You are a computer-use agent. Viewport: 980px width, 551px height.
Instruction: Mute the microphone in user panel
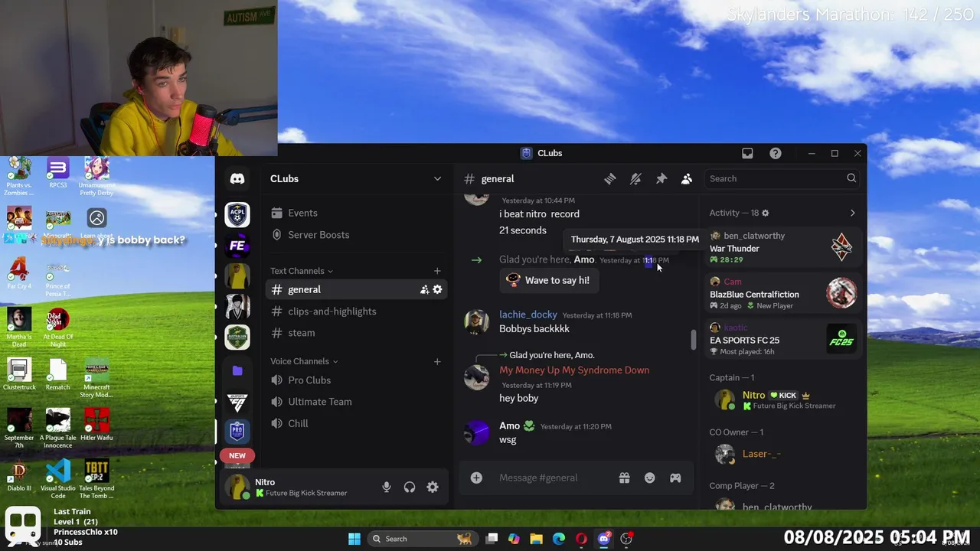tap(387, 487)
